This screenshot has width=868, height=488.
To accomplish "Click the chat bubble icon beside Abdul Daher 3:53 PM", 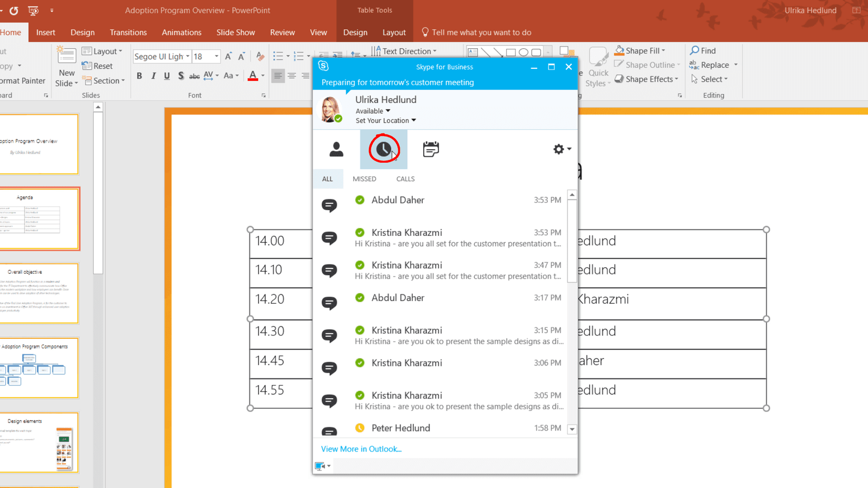I will [x=329, y=205].
